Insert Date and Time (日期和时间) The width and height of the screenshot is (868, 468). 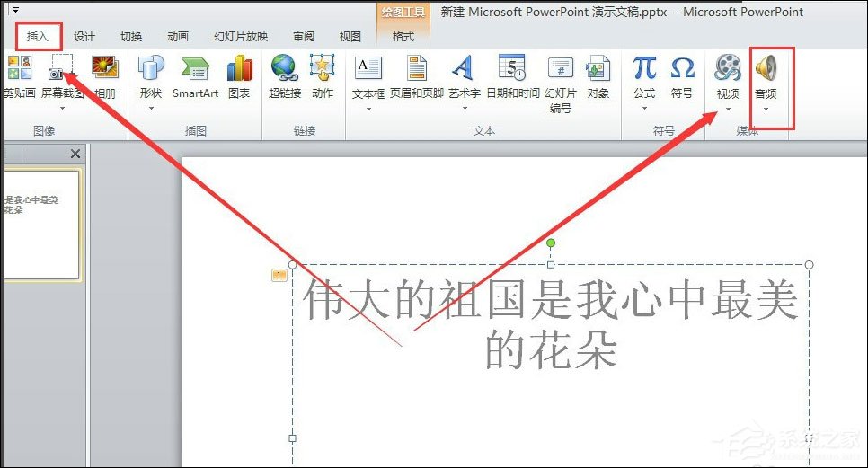pyautogui.click(x=512, y=69)
